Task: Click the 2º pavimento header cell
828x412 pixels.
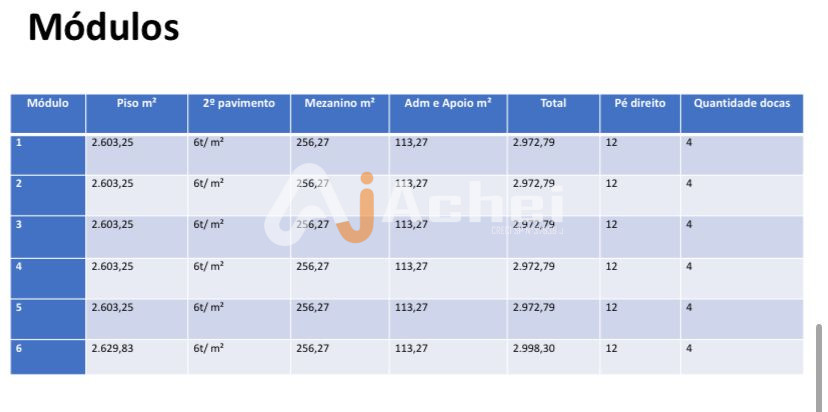Action: point(239,103)
